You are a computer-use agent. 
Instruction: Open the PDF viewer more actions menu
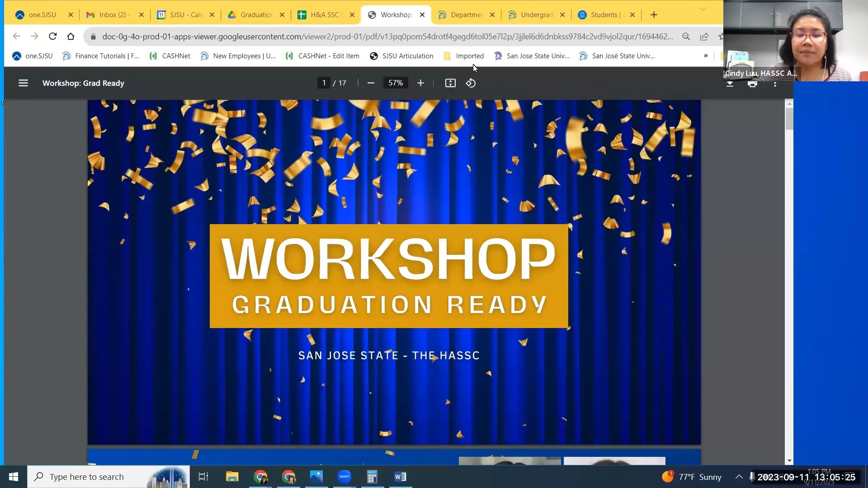pyautogui.click(x=775, y=84)
